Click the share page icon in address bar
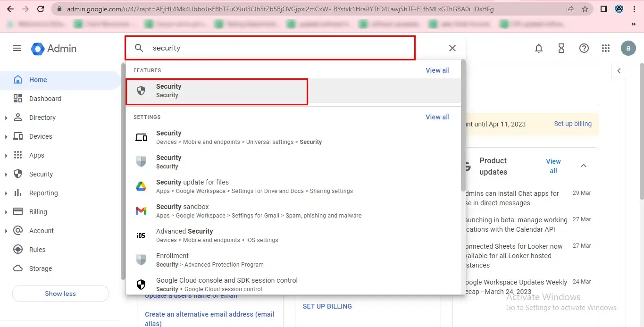The image size is (644, 327). click(570, 9)
